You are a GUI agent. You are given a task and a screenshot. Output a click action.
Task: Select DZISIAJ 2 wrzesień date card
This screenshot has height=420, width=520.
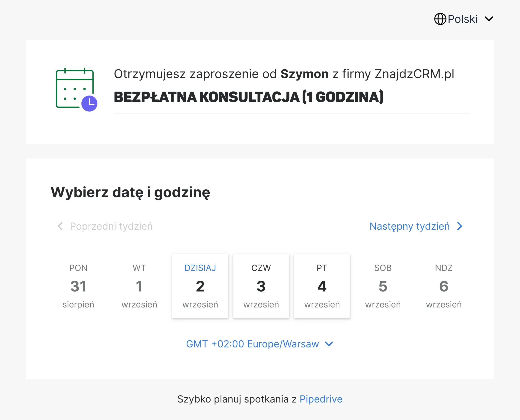click(x=200, y=286)
